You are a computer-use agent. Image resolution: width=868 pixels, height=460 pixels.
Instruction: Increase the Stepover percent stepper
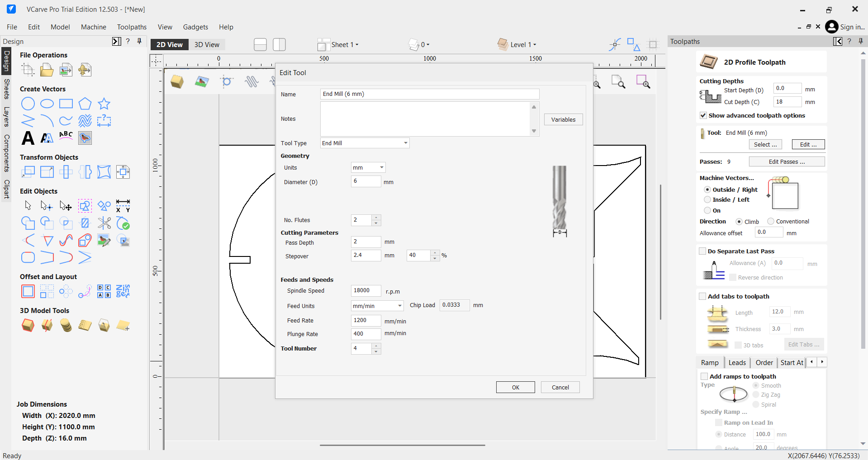pos(435,253)
